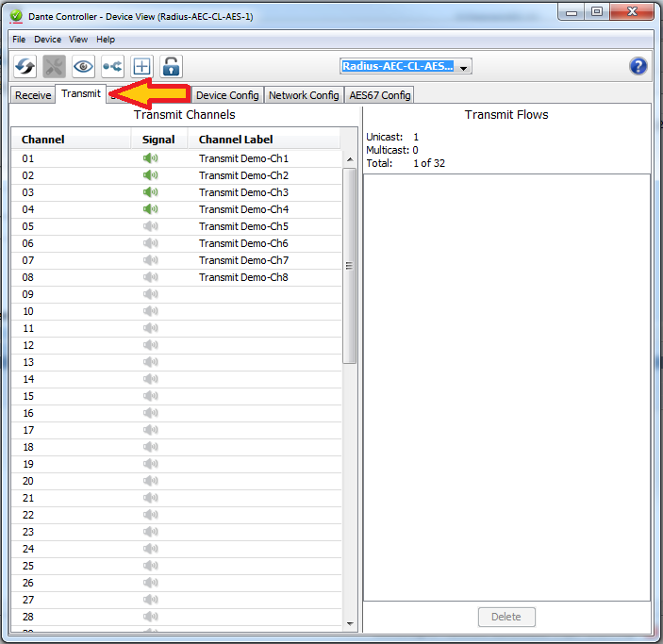Click the Signal column header
The image size is (663, 644).
(158, 140)
